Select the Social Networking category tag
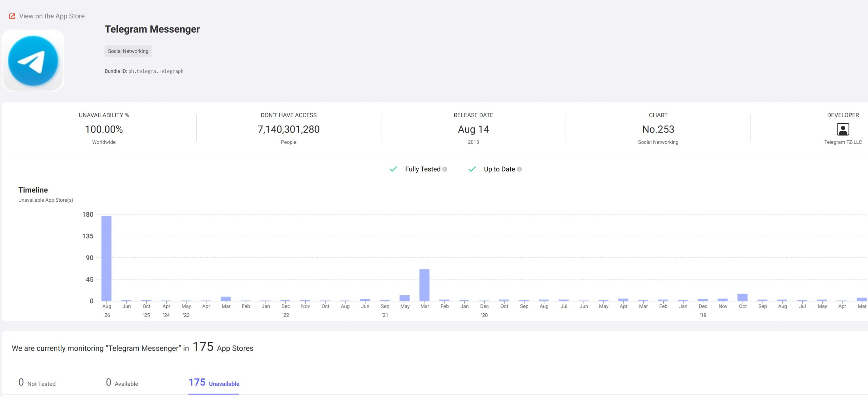Viewport: 868px width, 397px height. point(128,51)
